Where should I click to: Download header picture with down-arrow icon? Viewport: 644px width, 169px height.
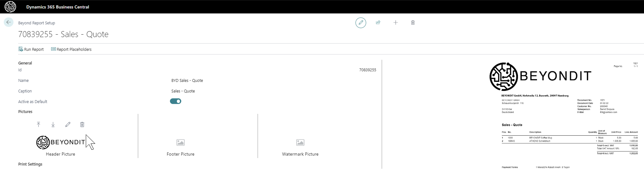[x=53, y=124]
